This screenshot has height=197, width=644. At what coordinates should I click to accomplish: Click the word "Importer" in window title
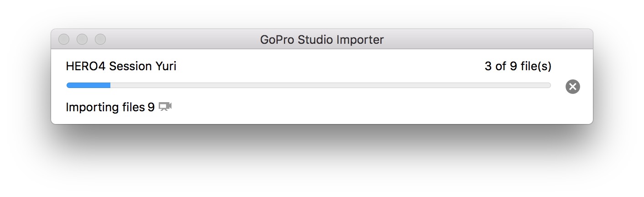[x=360, y=40]
